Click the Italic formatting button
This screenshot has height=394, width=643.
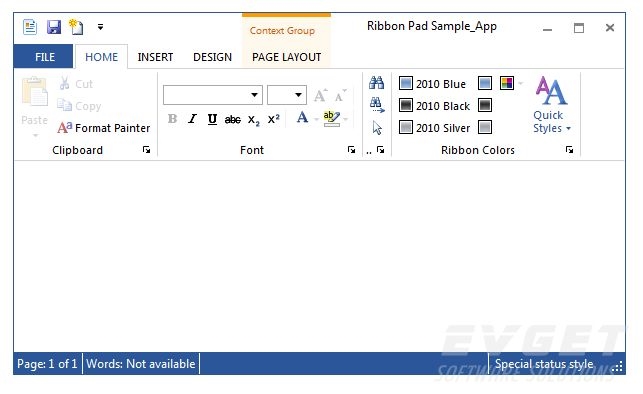[192, 119]
